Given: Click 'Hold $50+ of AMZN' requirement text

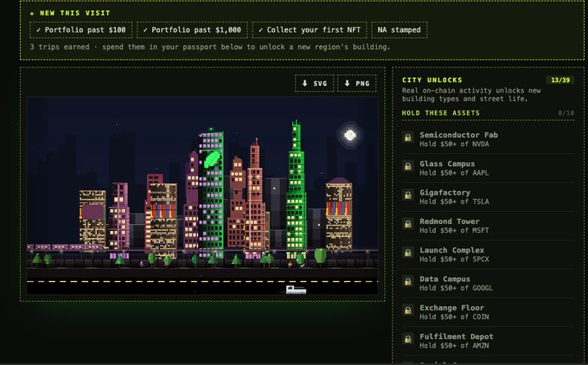Looking at the screenshot, I should tap(454, 346).
